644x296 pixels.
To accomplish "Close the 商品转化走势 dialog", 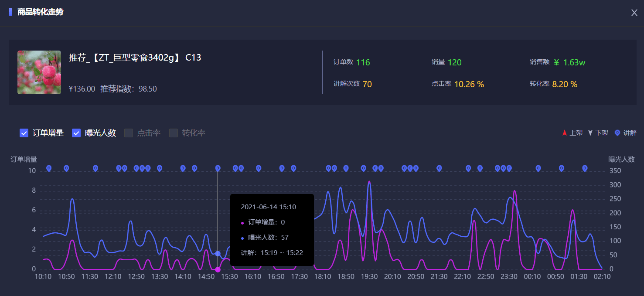I will 634,13.
